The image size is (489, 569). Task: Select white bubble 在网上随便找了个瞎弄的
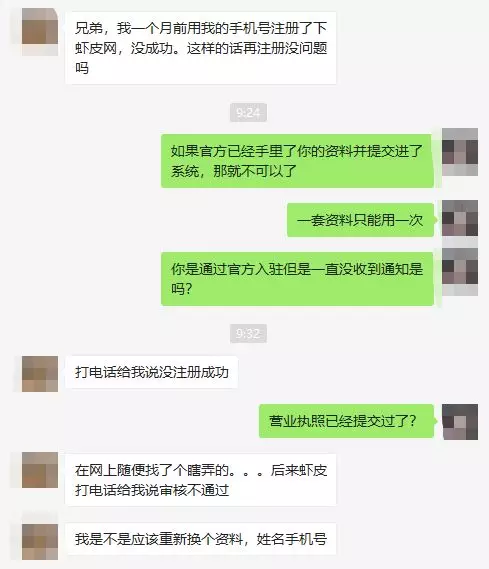pyautogui.click(x=201, y=480)
